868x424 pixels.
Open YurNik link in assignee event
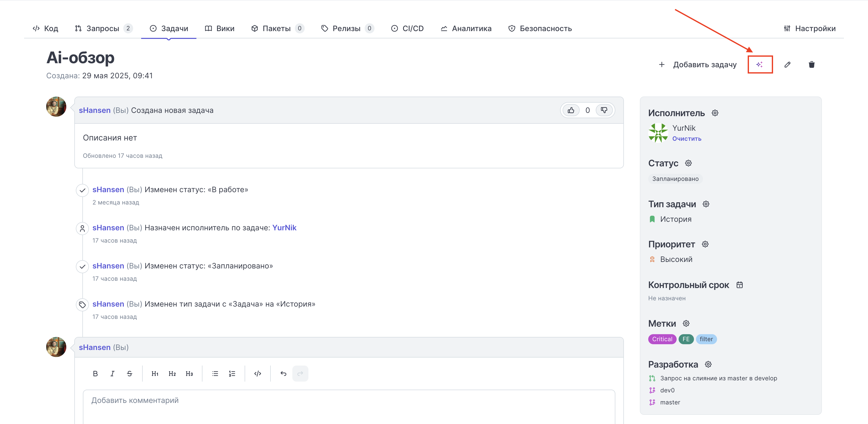(x=284, y=228)
